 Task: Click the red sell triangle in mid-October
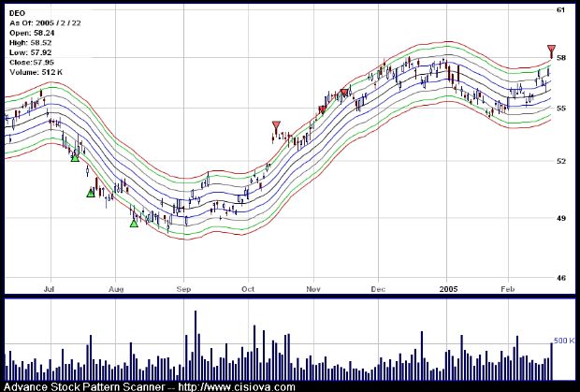pyautogui.click(x=276, y=124)
